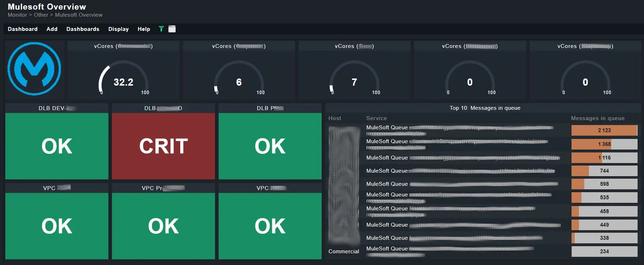Screen dimensions: 644x265
Task: Click the calendar icon in the menu bar
Action: tap(172, 29)
